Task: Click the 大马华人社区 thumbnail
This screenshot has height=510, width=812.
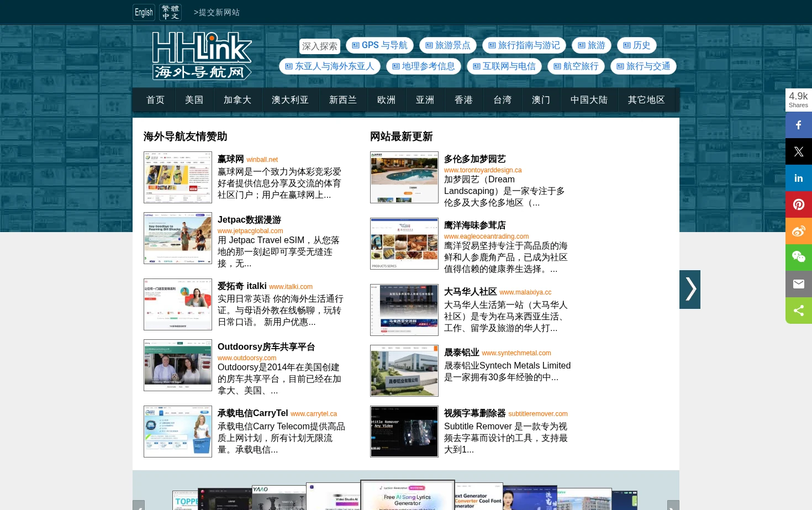Action: click(404, 310)
